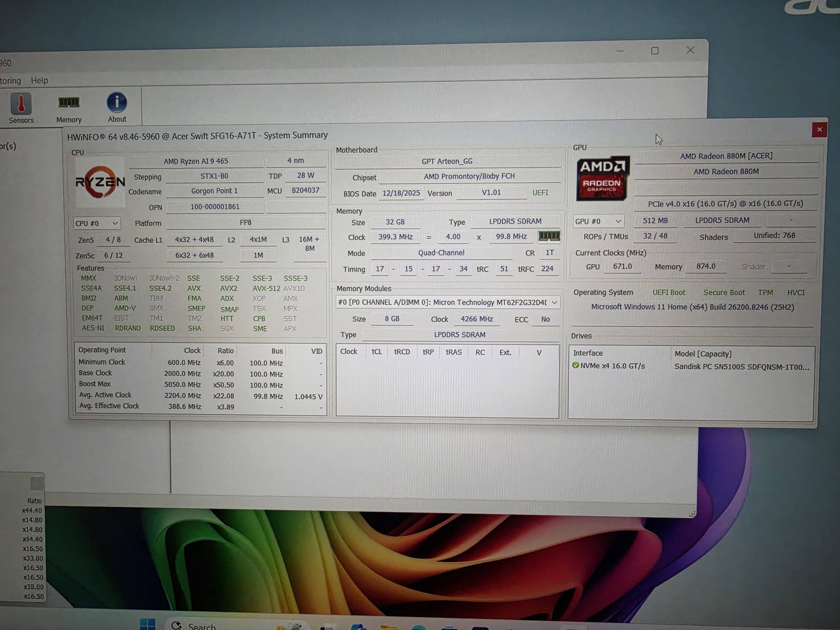Open the Memory Modules DIMM dropdown
The height and width of the screenshot is (630, 840).
point(448,302)
